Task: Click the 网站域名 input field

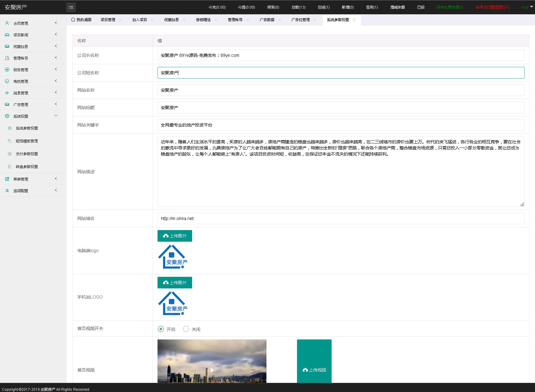Action: tap(341, 218)
